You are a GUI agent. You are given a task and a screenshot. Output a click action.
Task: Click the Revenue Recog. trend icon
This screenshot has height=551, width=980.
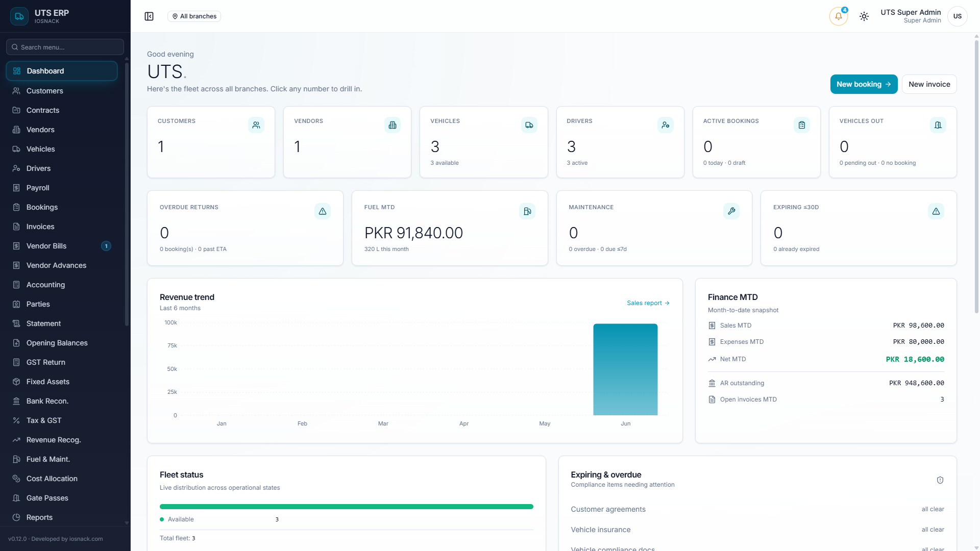[16, 440]
